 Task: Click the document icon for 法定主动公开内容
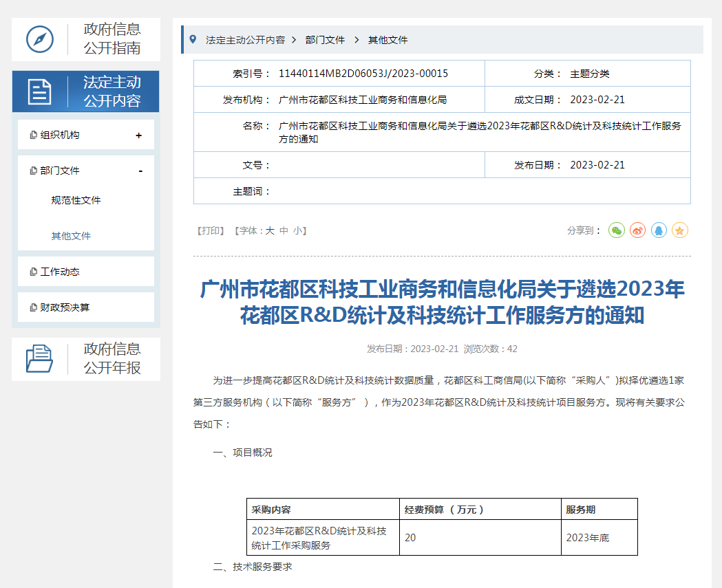tap(40, 91)
